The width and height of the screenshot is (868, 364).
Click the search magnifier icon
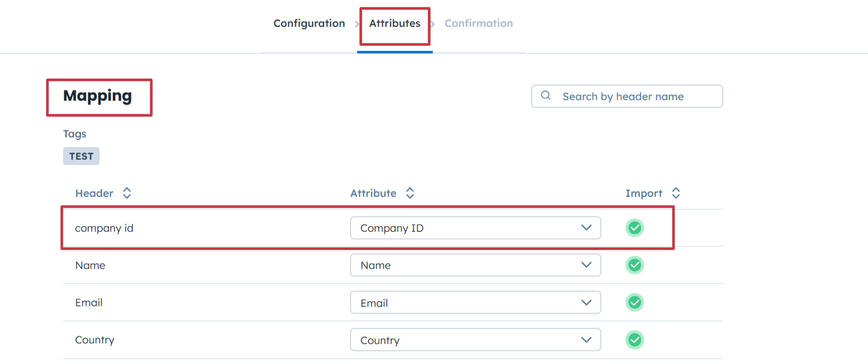546,96
